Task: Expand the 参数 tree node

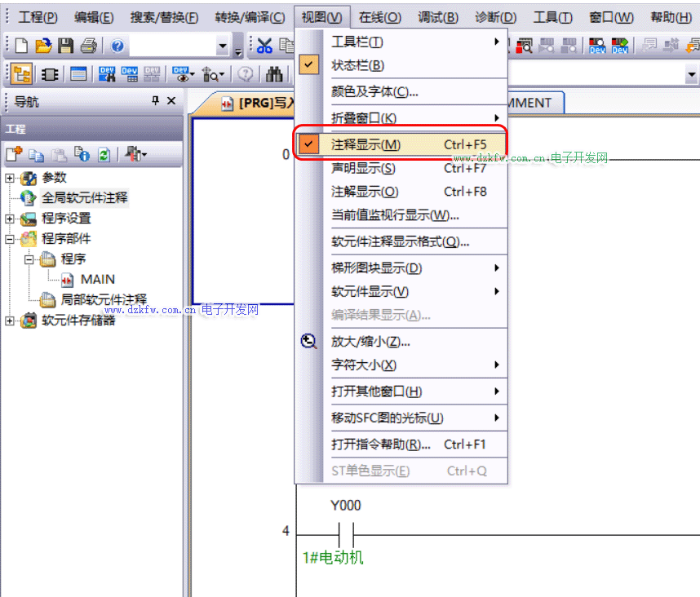Action: pos(10,178)
